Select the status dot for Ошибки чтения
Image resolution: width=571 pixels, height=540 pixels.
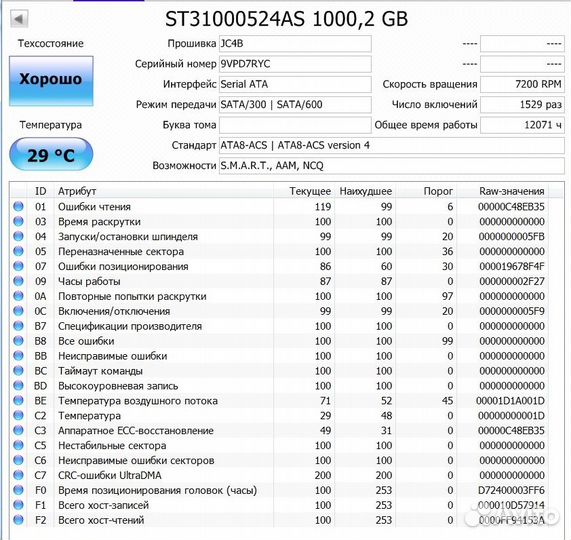18,206
